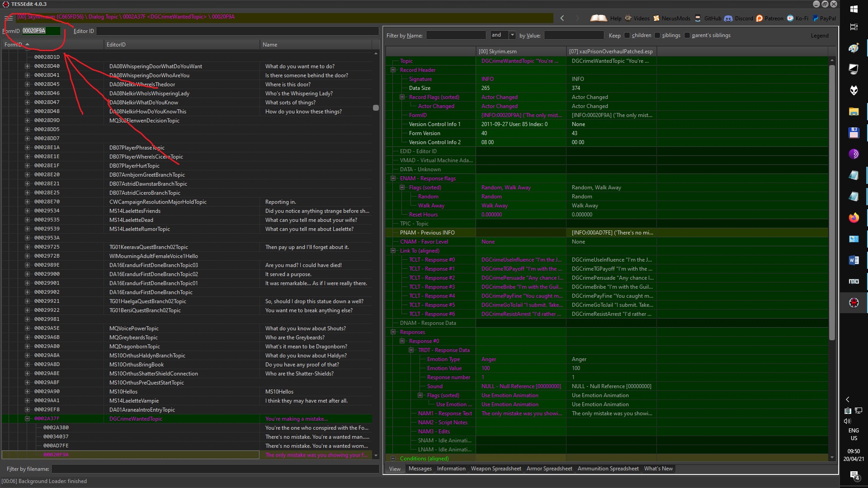Open notification center icon
The image size is (868, 488).
coord(854,475)
